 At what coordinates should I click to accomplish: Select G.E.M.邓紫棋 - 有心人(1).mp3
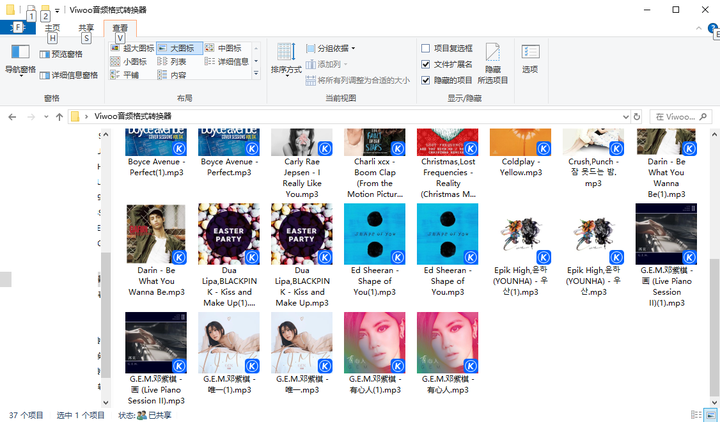tap(375, 354)
